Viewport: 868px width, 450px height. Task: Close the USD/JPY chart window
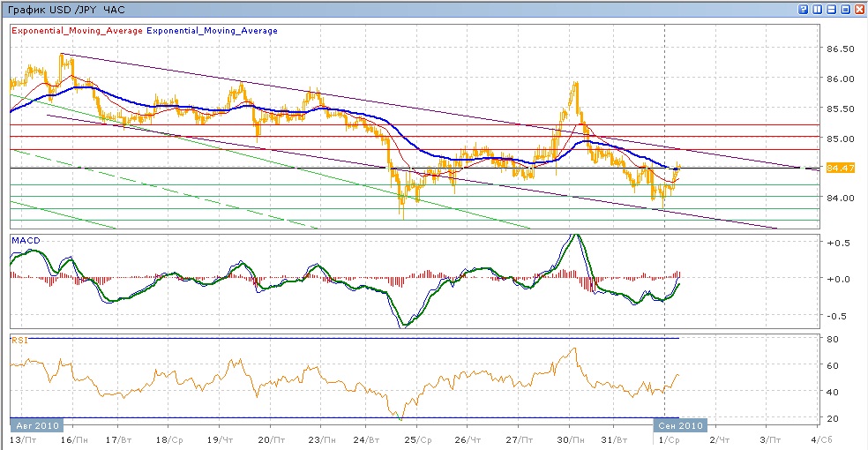(859, 9)
